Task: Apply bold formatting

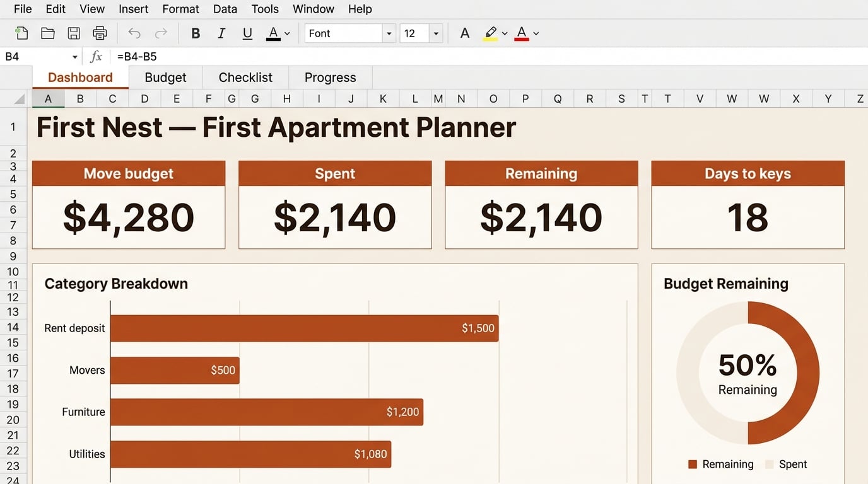Action: (196, 33)
